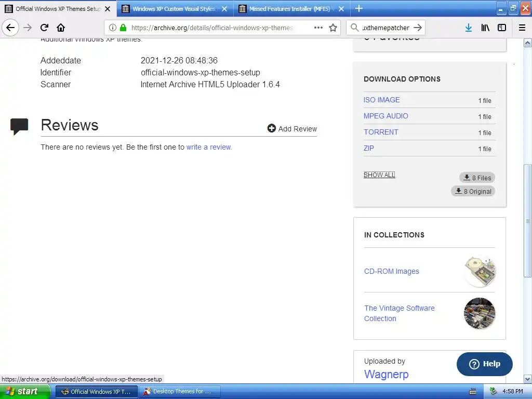This screenshot has width=532, height=399.
Task: Click the DOWNLOAD OPTIONS heading
Action: point(402,79)
